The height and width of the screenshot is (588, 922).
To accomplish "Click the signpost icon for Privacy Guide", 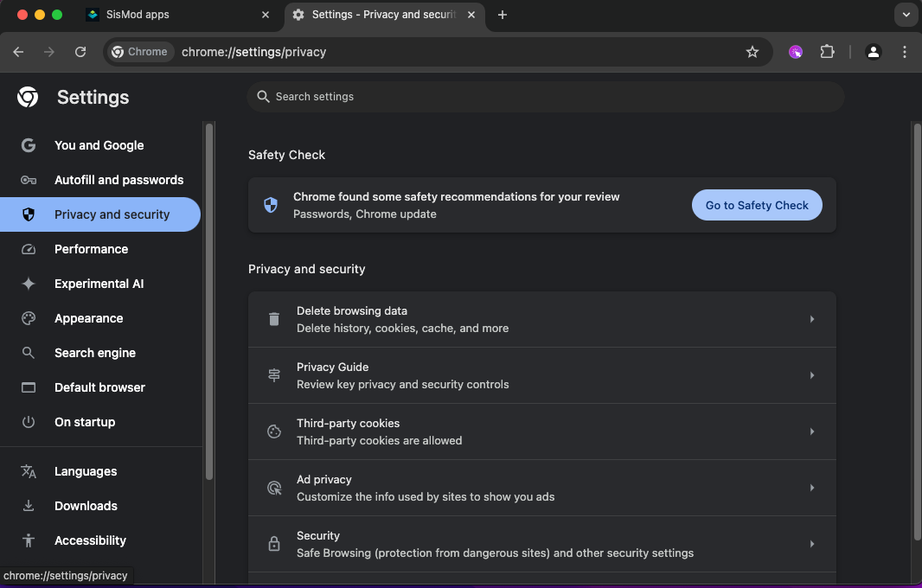I will [274, 375].
